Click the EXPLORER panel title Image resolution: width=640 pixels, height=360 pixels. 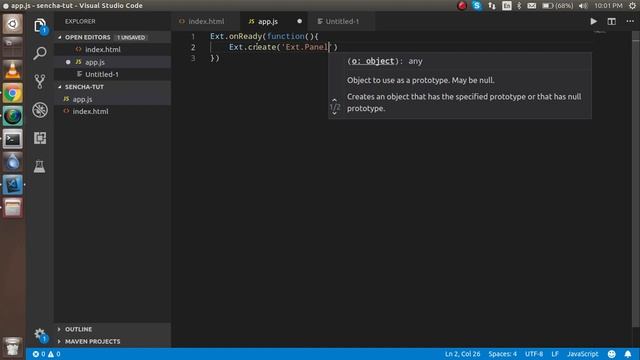click(80, 21)
